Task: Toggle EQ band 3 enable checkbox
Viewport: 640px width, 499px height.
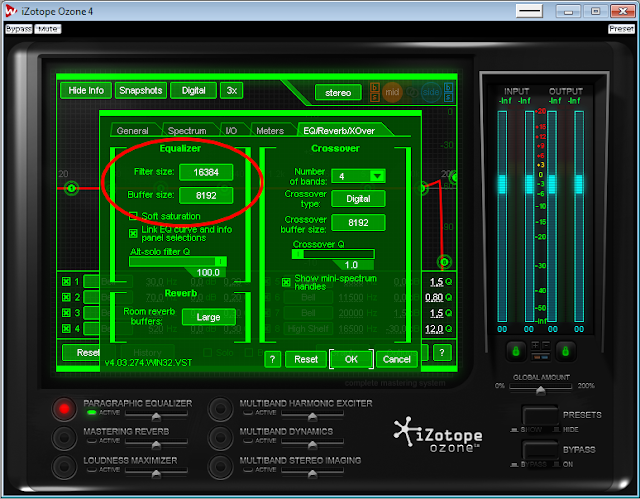Action: 66,313
